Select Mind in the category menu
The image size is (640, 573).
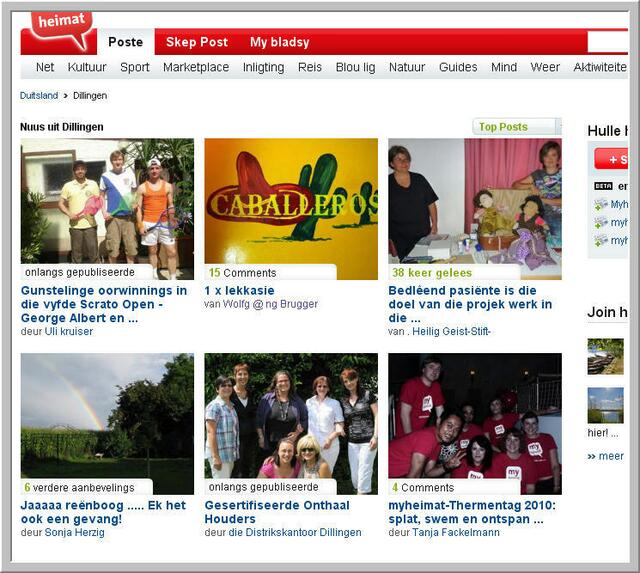click(504, 67)
